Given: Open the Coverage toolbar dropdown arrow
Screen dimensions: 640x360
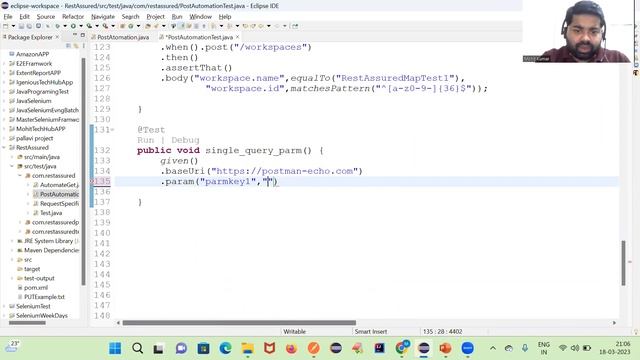Looking at the screenshot, I should click(x=97, y=26).
